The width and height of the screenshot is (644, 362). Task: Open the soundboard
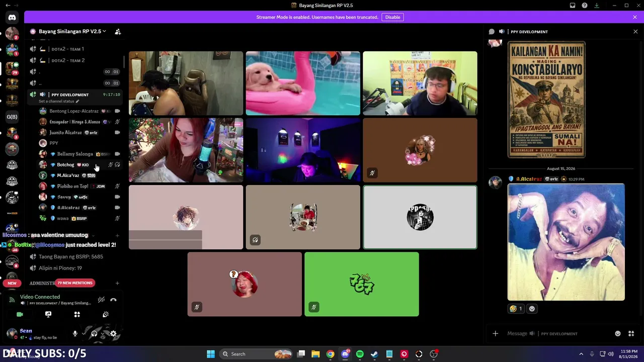tap(106, 314)
